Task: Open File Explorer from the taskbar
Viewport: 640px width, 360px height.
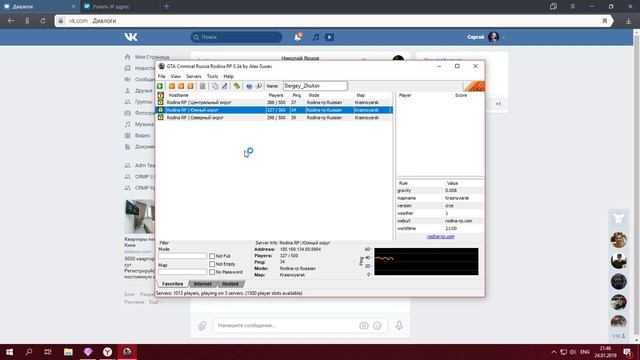Action: (x=68, y=352)
